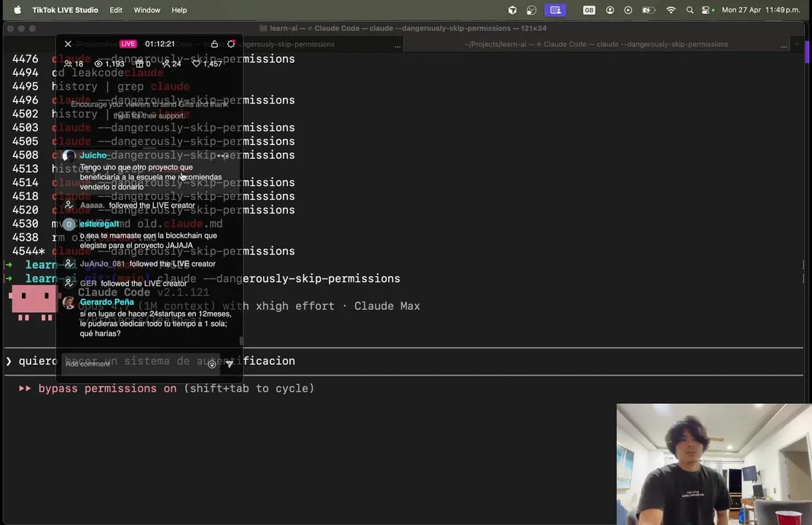812x525 pixels.
Task: Click the gifts icon showing 0
Action: tap(139, 63)
